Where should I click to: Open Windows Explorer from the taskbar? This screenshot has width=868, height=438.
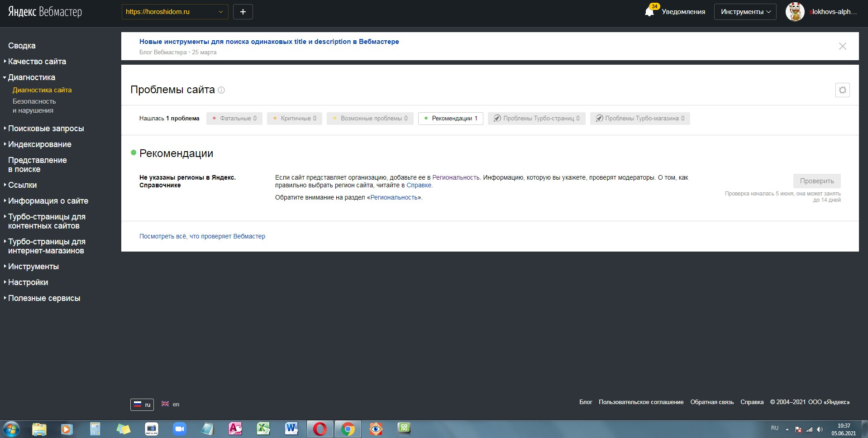coord(39,429)
